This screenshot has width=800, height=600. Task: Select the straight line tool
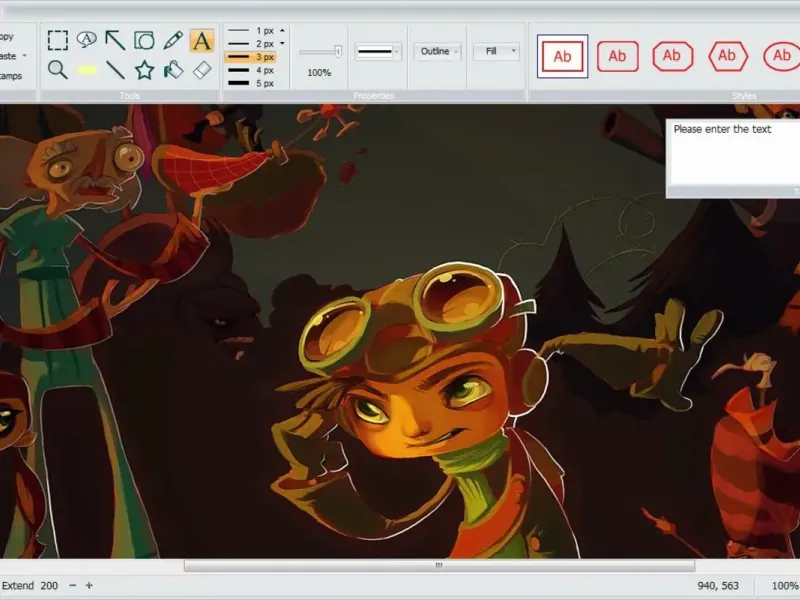[x=116, y=70]
